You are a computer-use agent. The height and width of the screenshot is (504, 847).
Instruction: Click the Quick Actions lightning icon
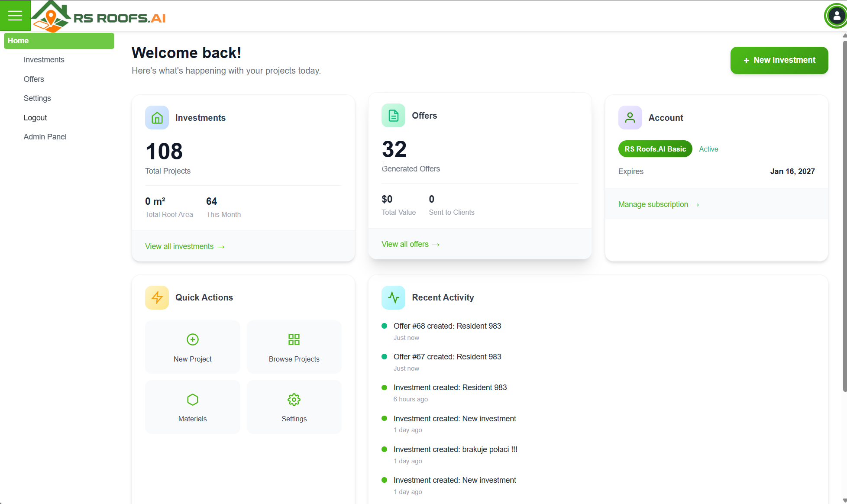point(157,297)
